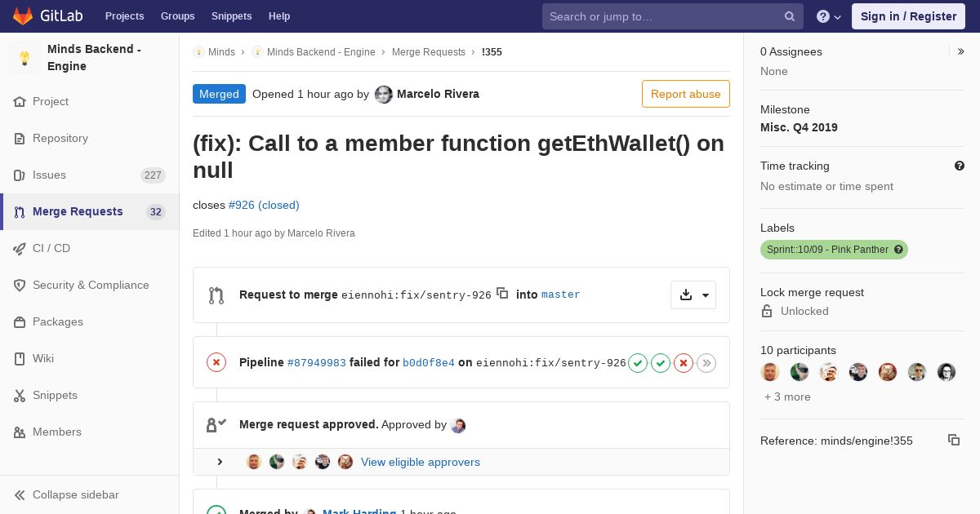The height and width of the screenshot is (514, 980).
Task: Expand the approvers list chevron
Action: coord(220,462)
